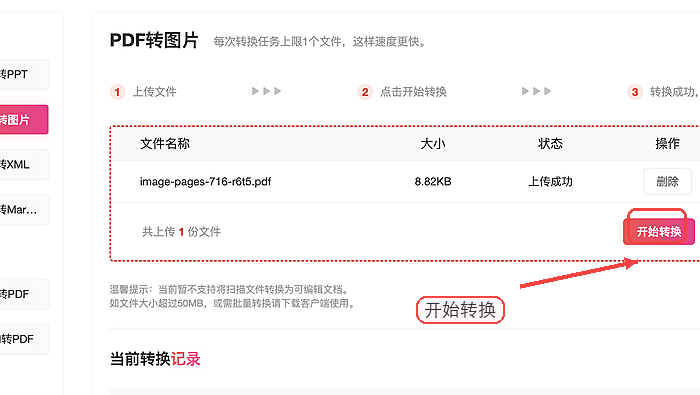
Task: Choose the 转Mar... sidebar option
Action: (23, 209)
